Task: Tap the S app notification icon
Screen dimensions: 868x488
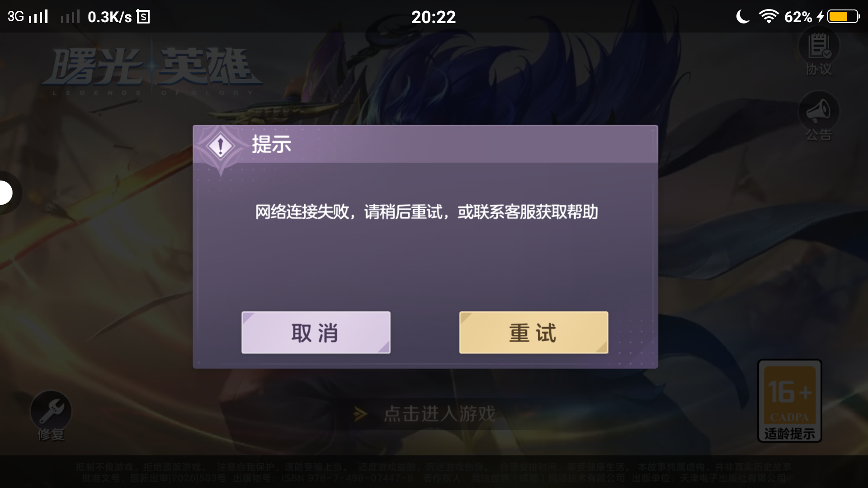Action: pyautogui.click(x=143, y=17)
